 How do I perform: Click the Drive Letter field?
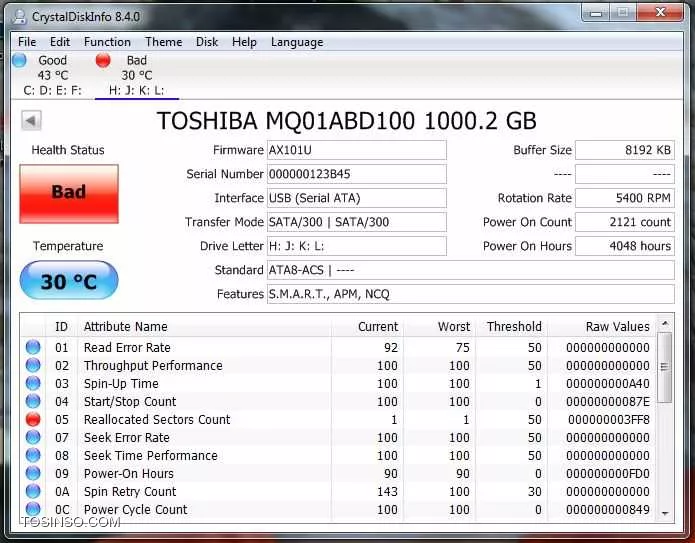pyautogui.click(x=357, y=246)
